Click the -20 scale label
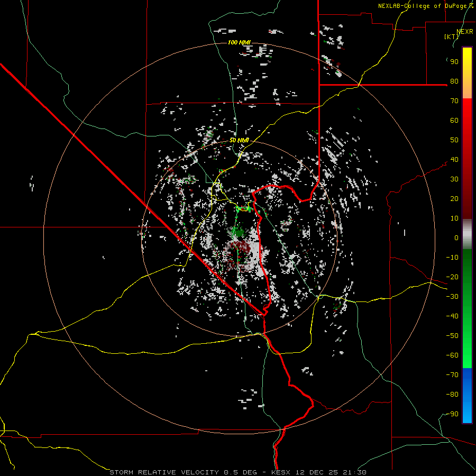Image resolution: width=476 pixels, height=476 pixels. coord(452,277)
